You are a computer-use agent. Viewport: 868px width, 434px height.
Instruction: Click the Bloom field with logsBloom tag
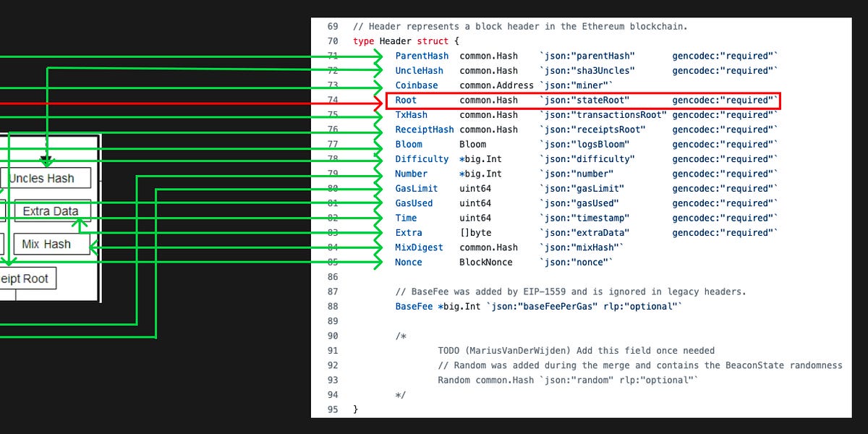coord(409,144)
